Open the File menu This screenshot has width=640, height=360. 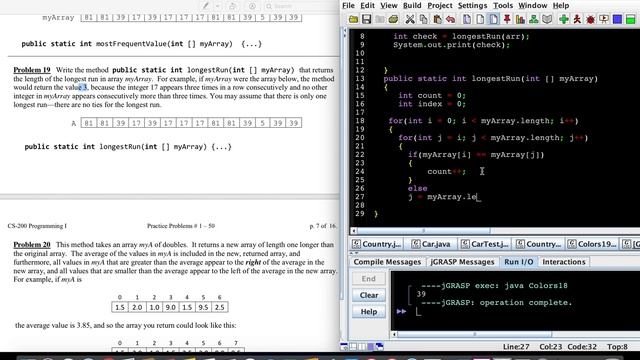[348, 5]
